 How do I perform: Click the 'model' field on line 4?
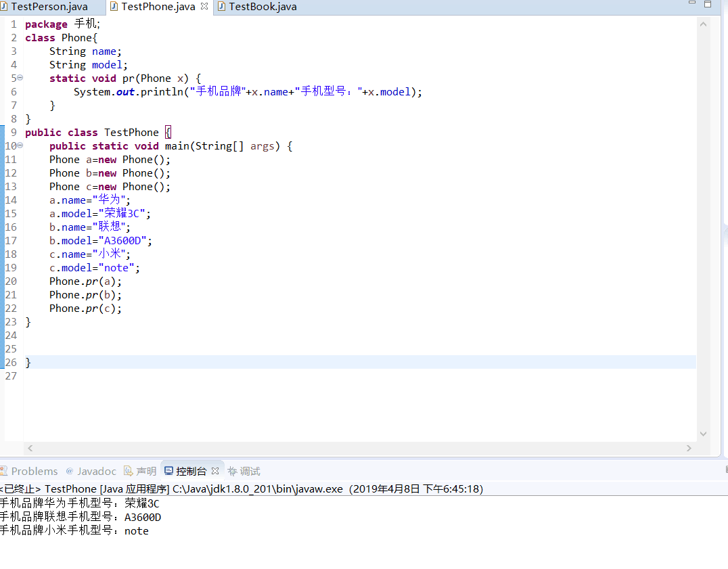tap(107, 64)
